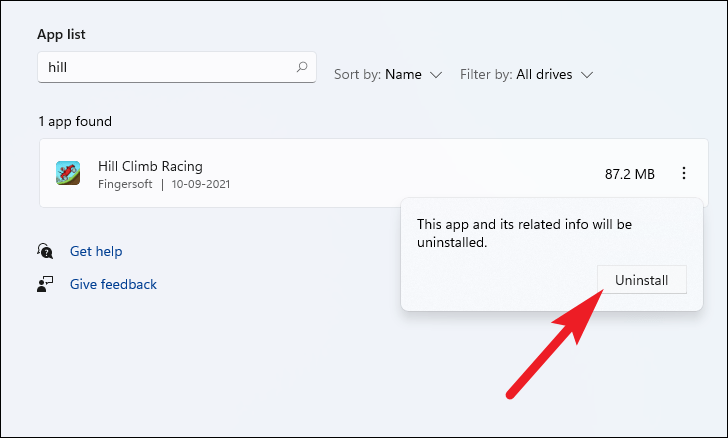Expand the chevron beside All drives filter
728x438 pixels.
point(587,75)
